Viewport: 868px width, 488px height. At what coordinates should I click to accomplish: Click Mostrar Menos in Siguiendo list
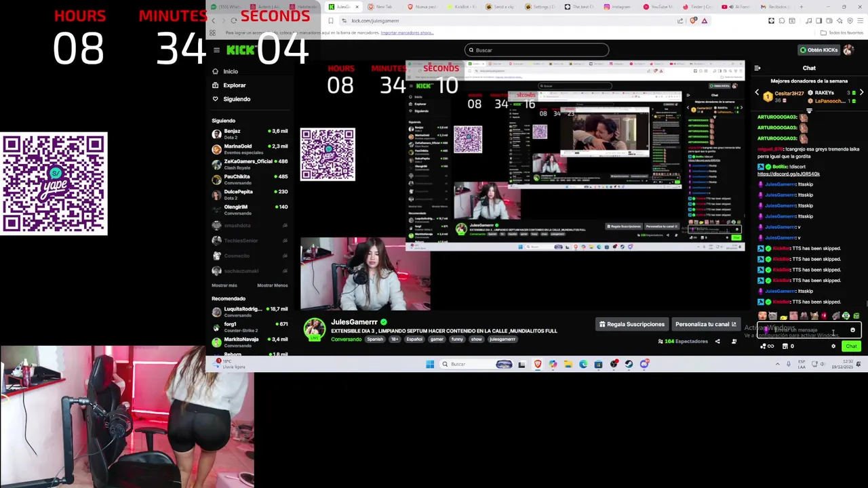[x=272, y=285]
